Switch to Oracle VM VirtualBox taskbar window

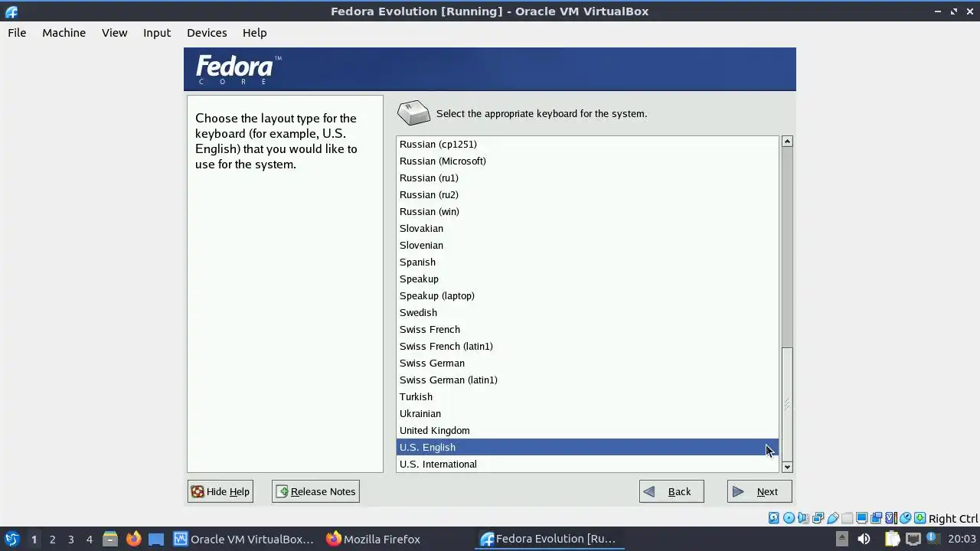(x=243, y=539)
